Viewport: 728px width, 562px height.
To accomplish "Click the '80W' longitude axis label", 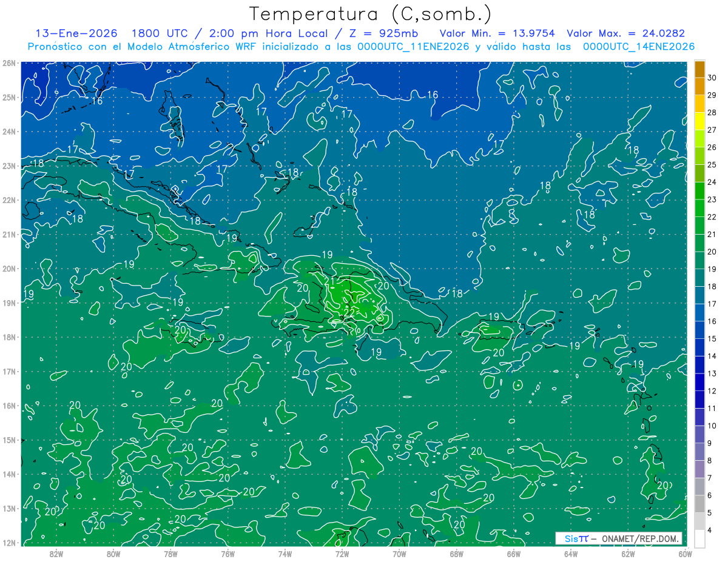I will [113, 553].
